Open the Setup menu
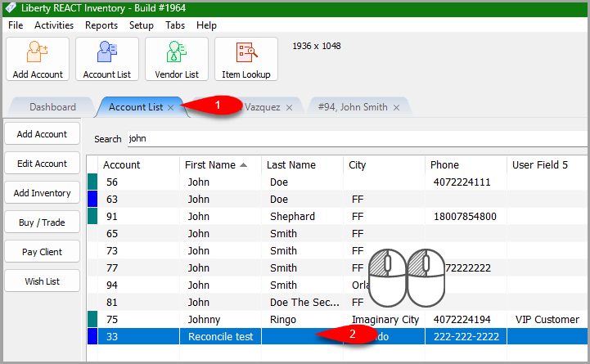The width and height of the screenshot is (590, 364). (x=141, y=25)
